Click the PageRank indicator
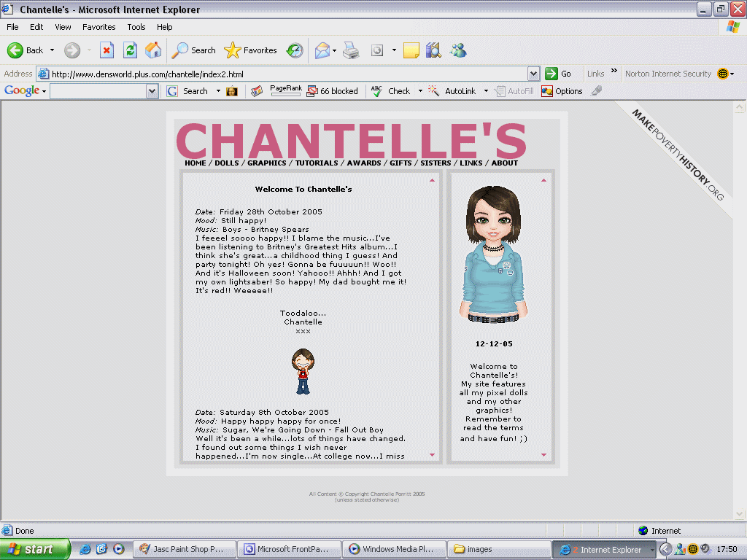Screen dimensions: 747x560 286,90
